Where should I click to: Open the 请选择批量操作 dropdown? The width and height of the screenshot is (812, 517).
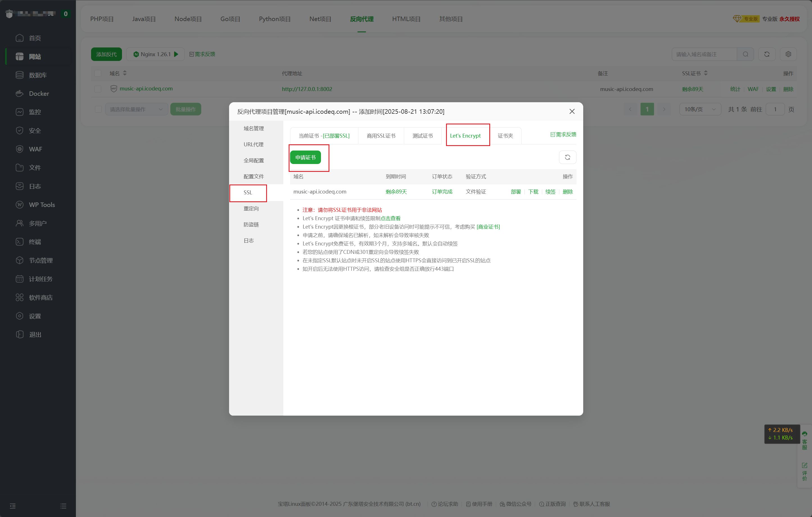pos(137,109)
